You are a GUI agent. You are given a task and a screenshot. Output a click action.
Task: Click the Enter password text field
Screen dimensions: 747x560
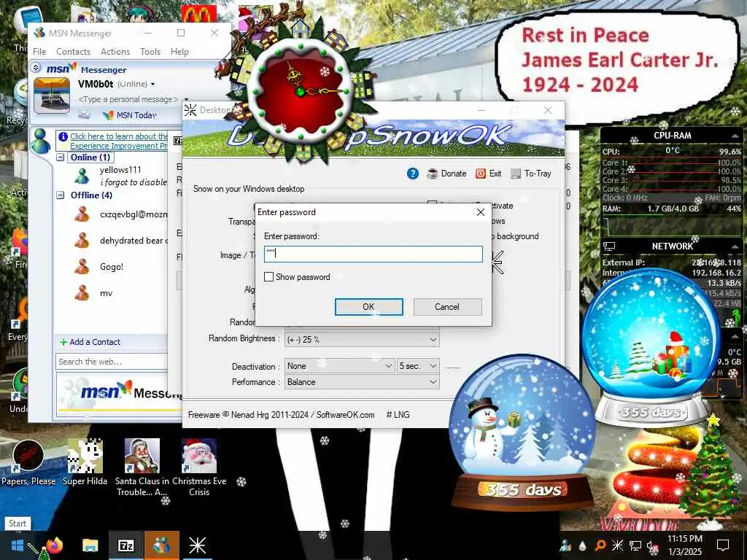tap(373, 254)
